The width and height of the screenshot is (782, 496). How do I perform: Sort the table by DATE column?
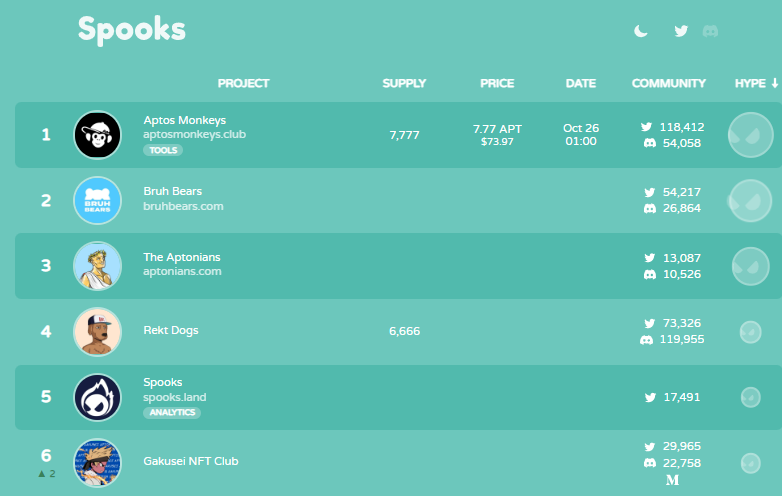point(581,83)
